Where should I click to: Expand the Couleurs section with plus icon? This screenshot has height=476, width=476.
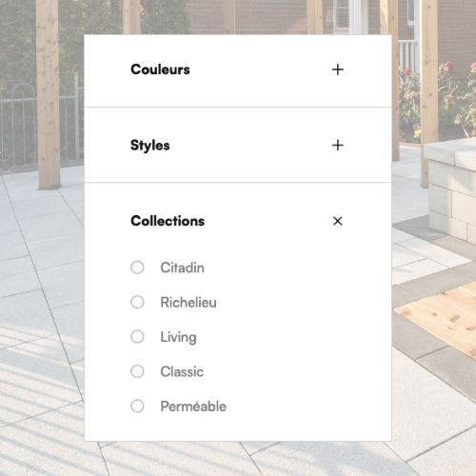coord(338,69)
